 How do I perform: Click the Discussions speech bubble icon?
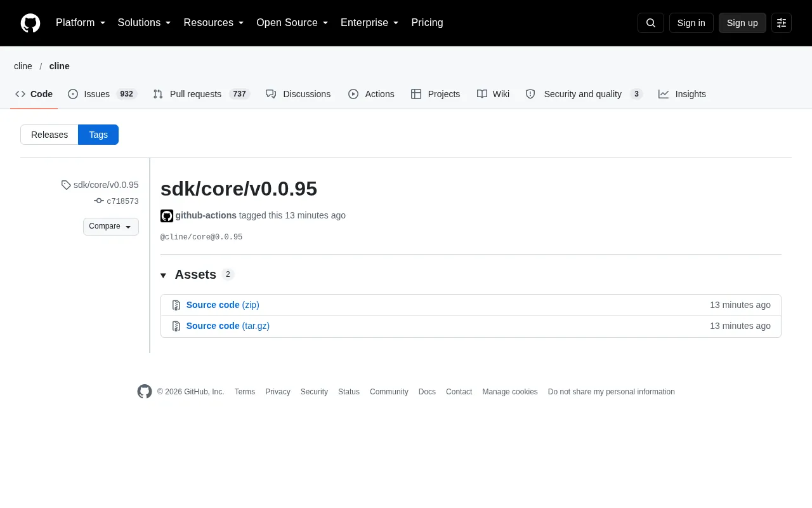tap(271, 94)
